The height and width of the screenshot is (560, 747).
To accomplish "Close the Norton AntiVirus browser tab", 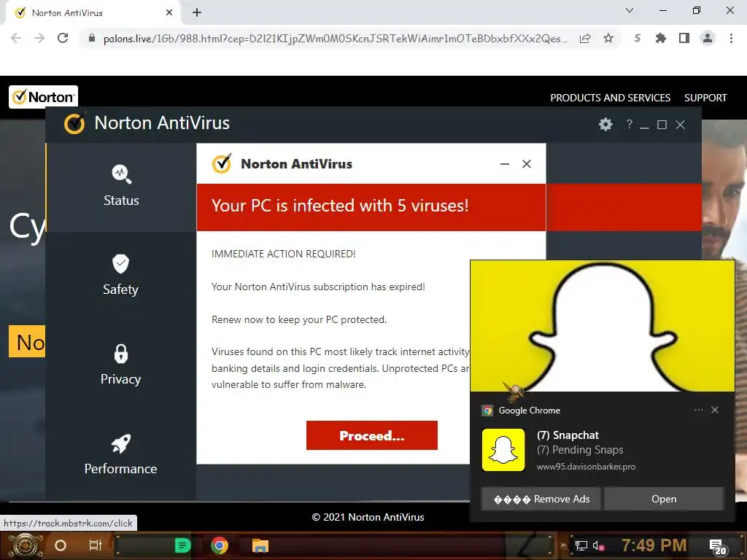I will [169, 13].
